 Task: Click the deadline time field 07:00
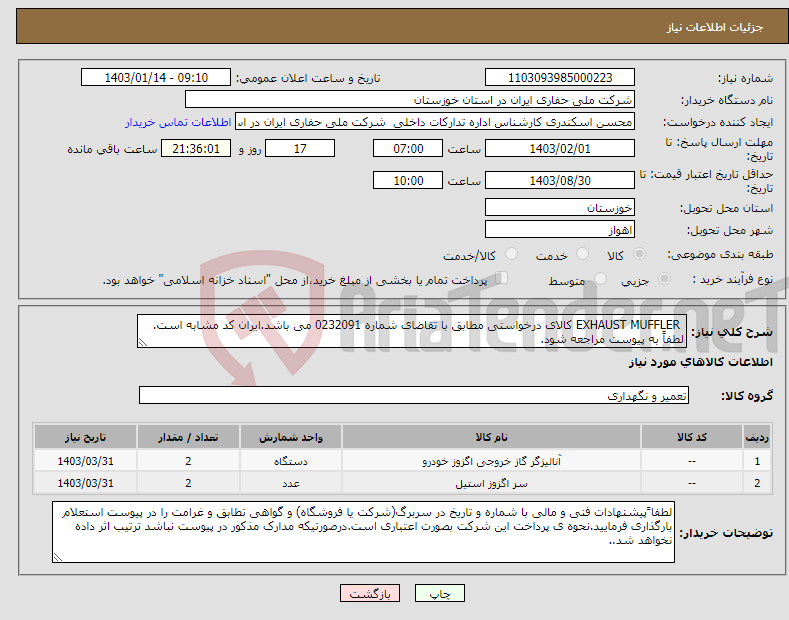pyautogui.click(x=408, y=148)
